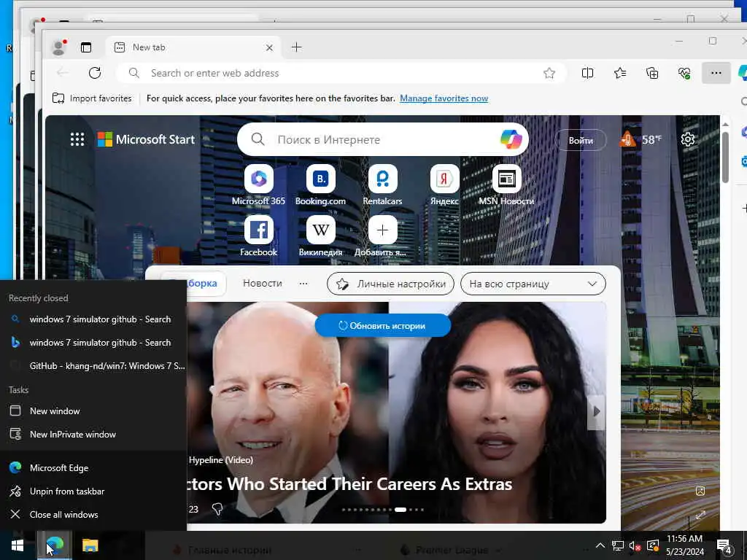Open Manage favorites now link
The width and height of the screenshot is (747, 560).
pos(444,98)
